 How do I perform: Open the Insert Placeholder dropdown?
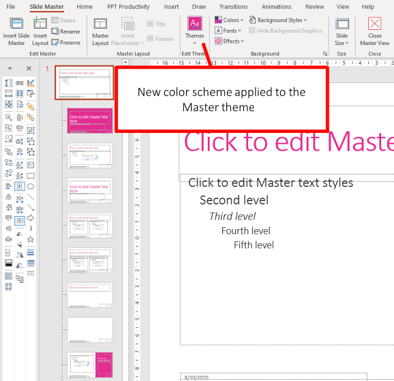click(128, 32)
